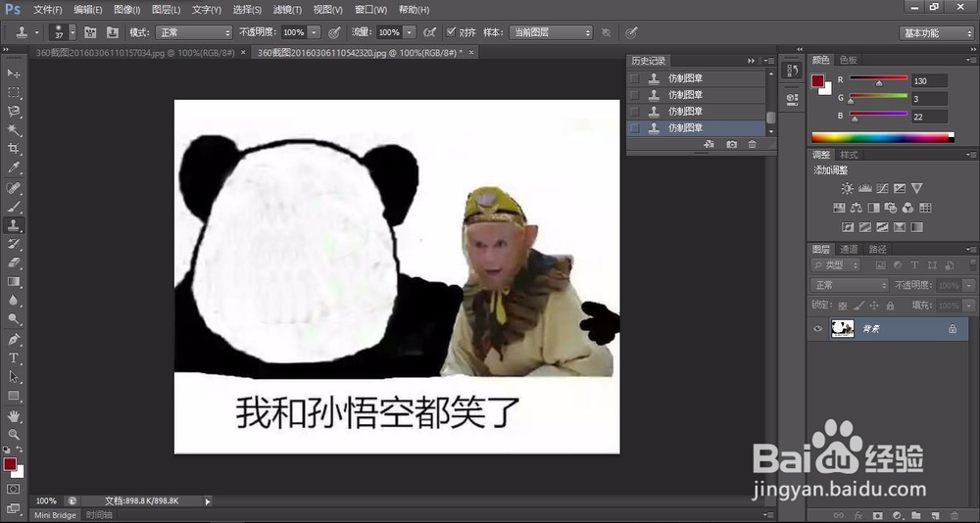Open the 时间轴 timeline tab
This screenshot has width=980, height=523.
99,515
